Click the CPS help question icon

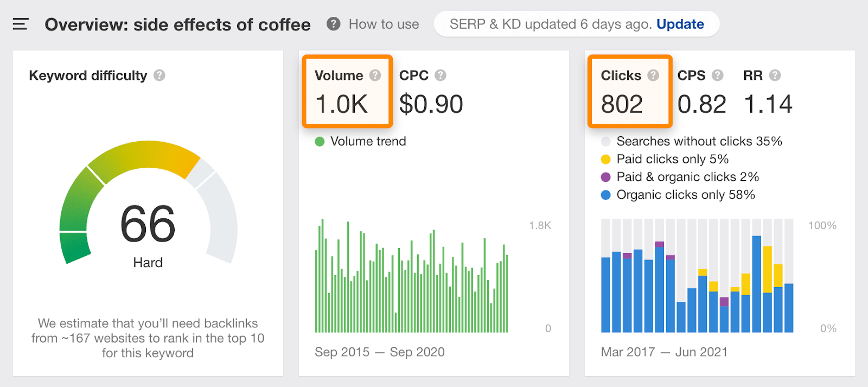[718, 75]
